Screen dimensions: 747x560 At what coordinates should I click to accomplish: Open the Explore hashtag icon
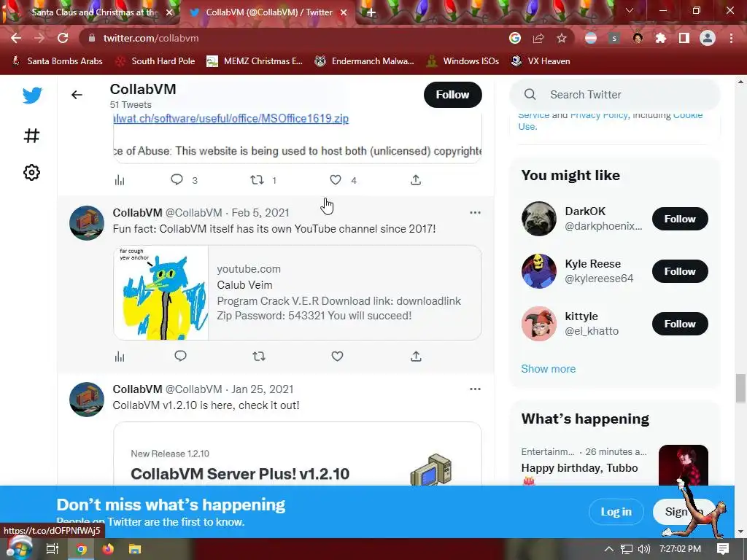click(x=31, y=136)
